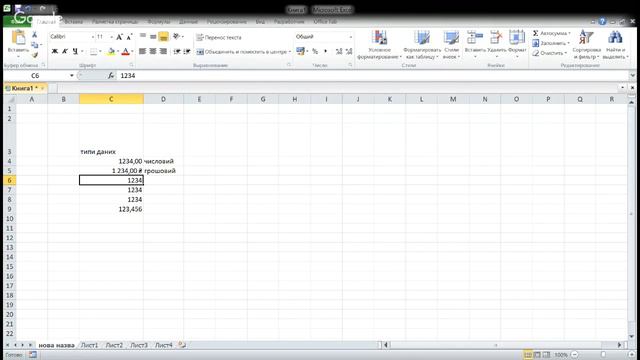Decrease indent in the alignment group

click(x=177, y=51)
